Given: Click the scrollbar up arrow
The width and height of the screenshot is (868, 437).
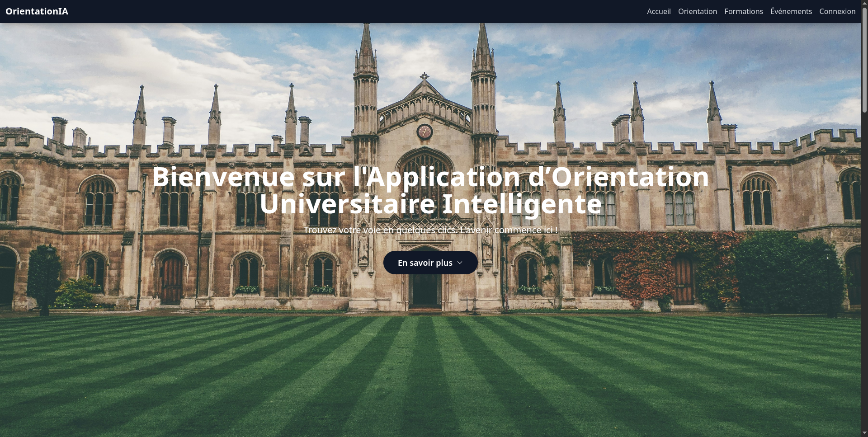Looking at the screenshot, I should click(x=864, y=3).
